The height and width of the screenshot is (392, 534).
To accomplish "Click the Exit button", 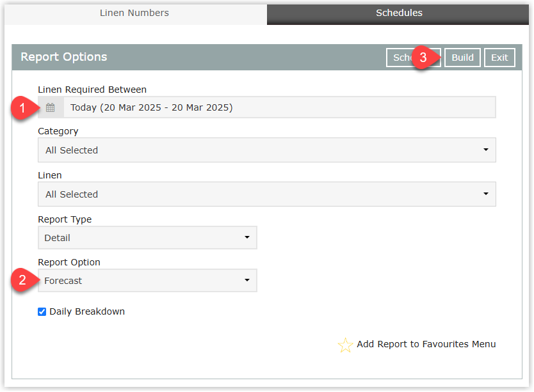I will pos(499,58).
